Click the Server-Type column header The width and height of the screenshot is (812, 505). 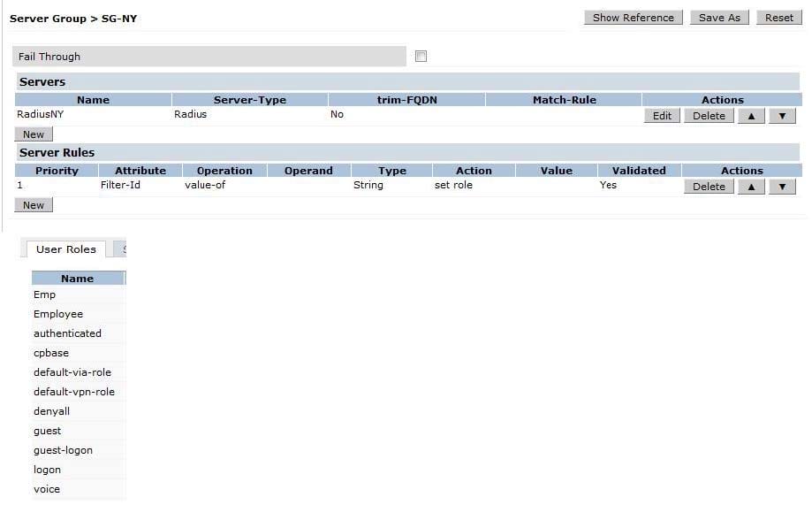249,100
